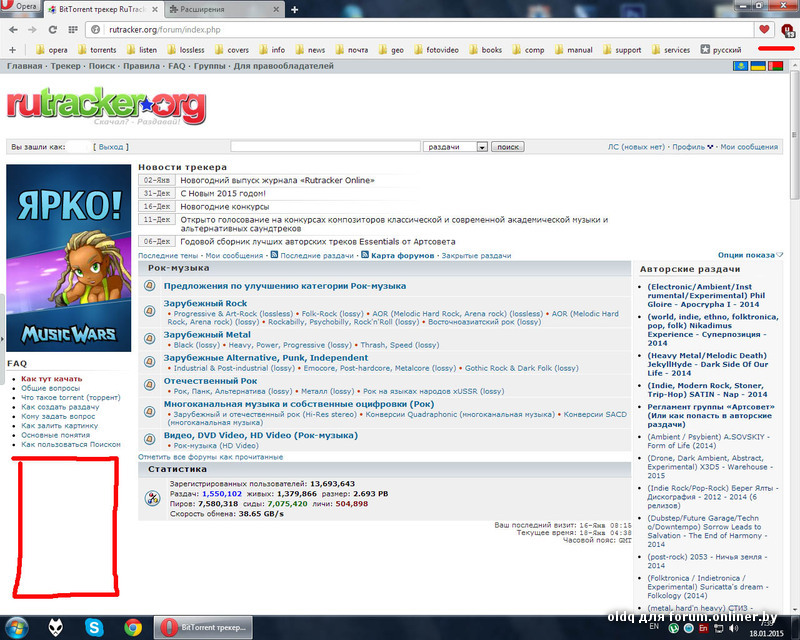Screen dimensions: 800x640
Task: Open the Профиль dropdown arrow
Action: pyautogui.click(x=710, y=147)
